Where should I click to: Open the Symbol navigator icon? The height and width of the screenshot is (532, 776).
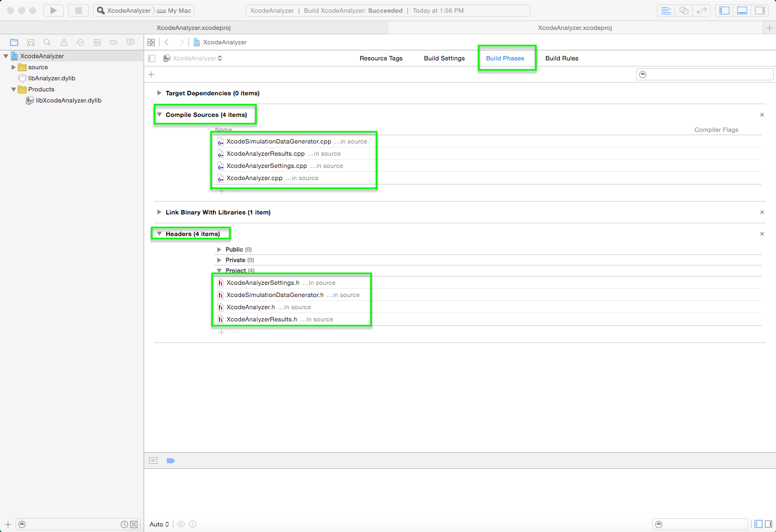(x=30, y=42)
